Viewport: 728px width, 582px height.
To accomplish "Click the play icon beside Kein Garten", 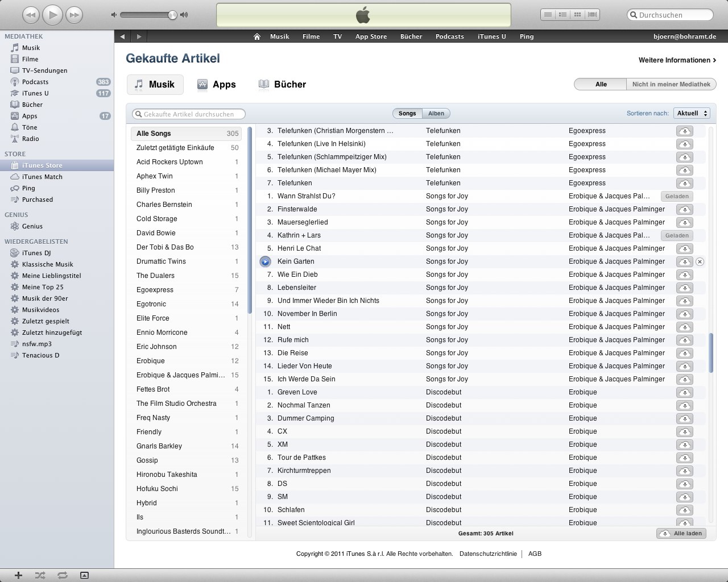I will click(x=265, y=261).
